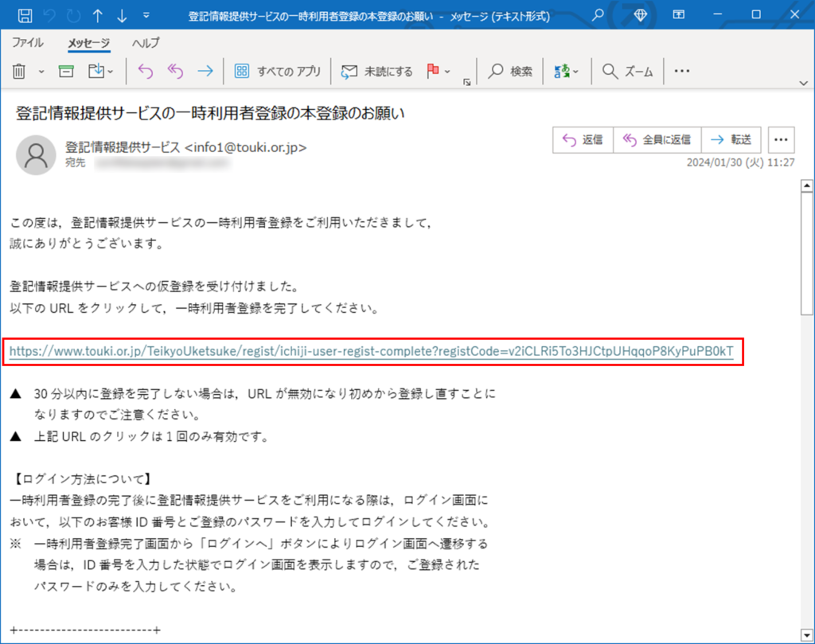Mark message as unread (未読にする)

point(377,72)
